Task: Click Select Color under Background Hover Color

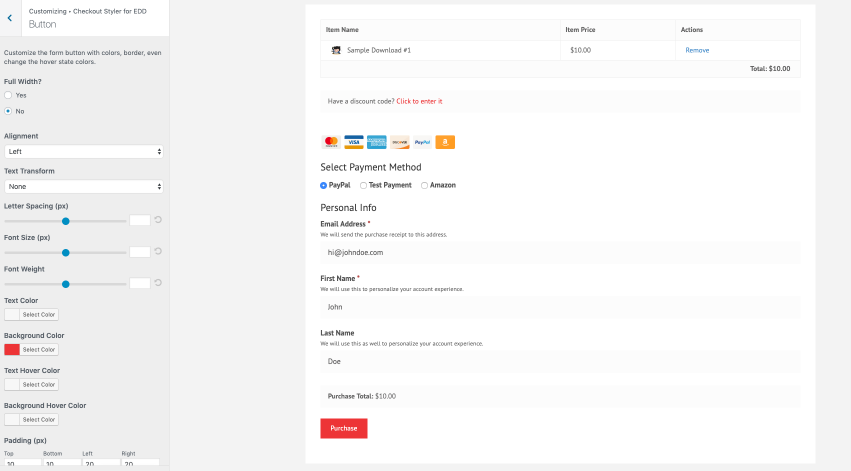Action: (x=39, y=419)
